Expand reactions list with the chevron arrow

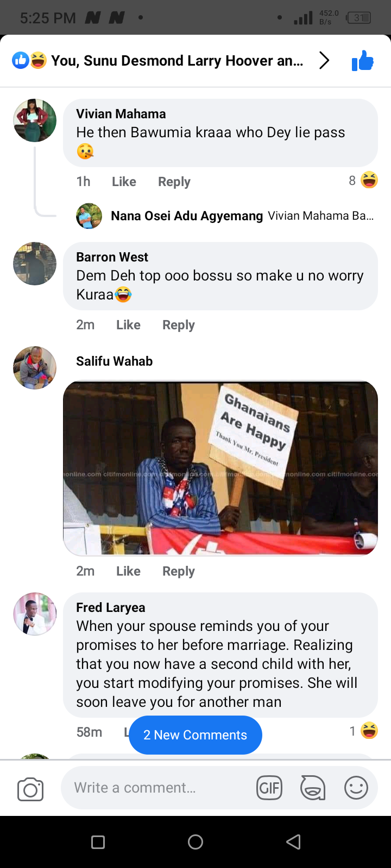324,60
